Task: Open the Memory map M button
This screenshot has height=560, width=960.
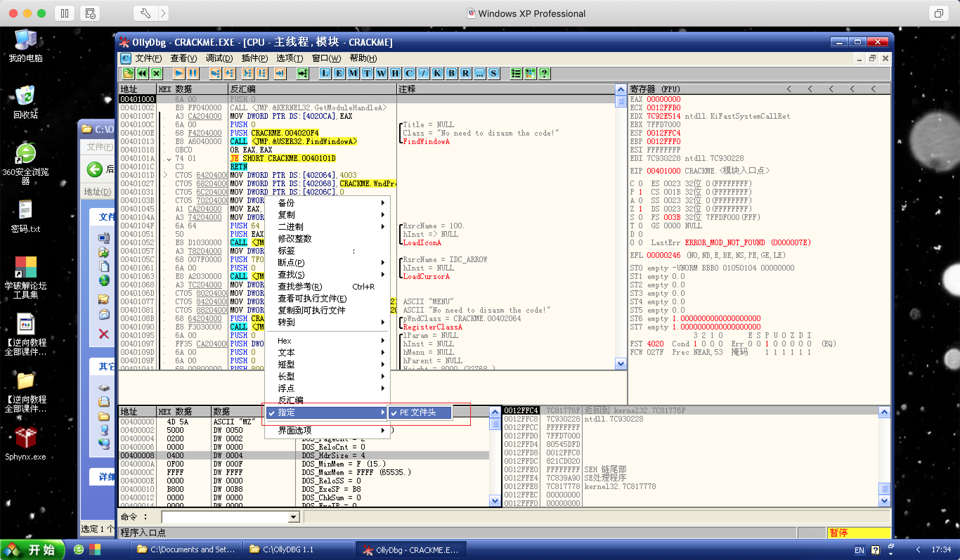Action: click(x=353, y=73)
